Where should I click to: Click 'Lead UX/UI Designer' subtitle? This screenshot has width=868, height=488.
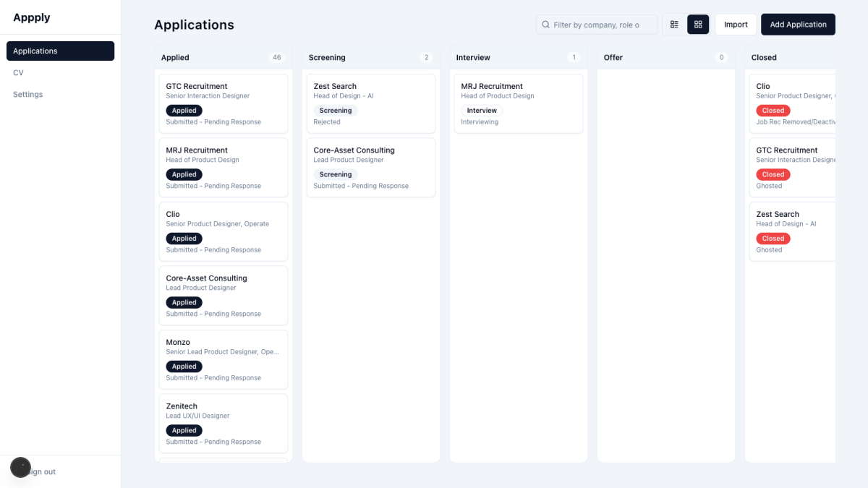[x=197, y=416]
